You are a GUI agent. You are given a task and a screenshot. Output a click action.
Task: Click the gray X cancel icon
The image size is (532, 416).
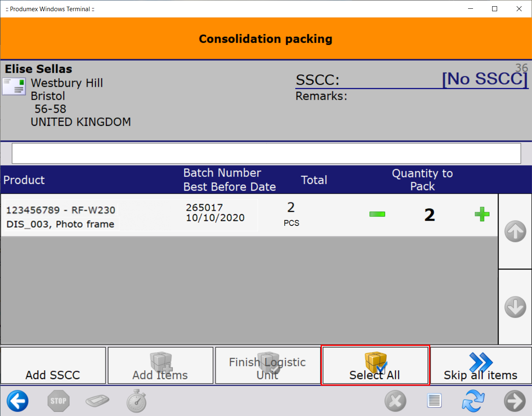click(x=395, y=401)
